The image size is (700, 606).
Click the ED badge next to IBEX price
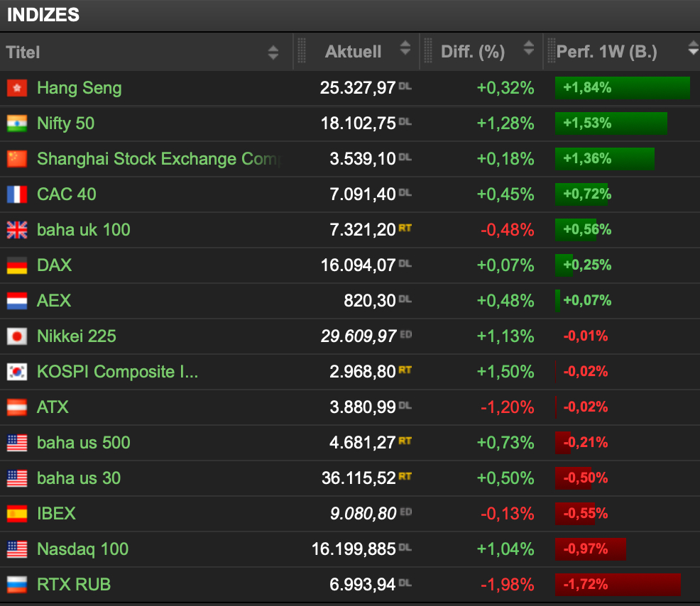[x=406, y=512]
